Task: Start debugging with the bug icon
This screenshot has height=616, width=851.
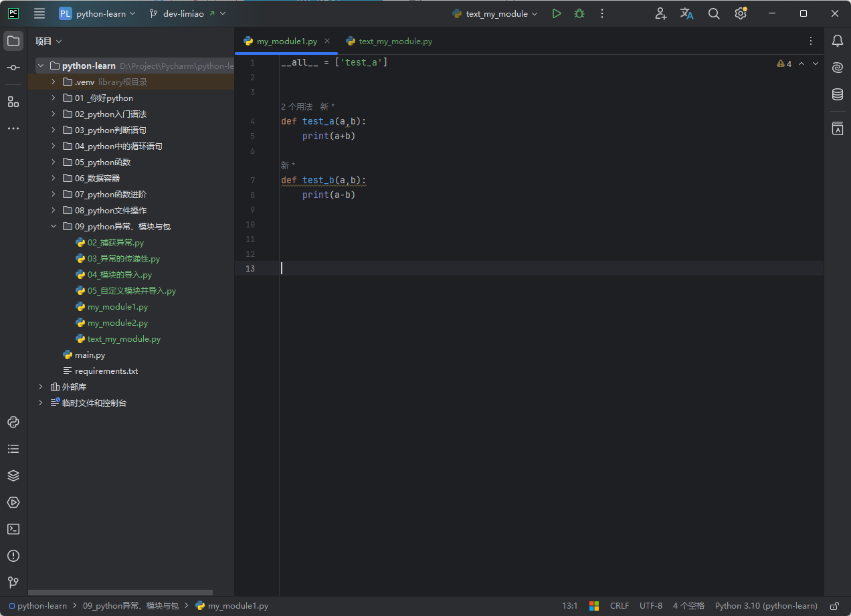Action: [579, 13]
